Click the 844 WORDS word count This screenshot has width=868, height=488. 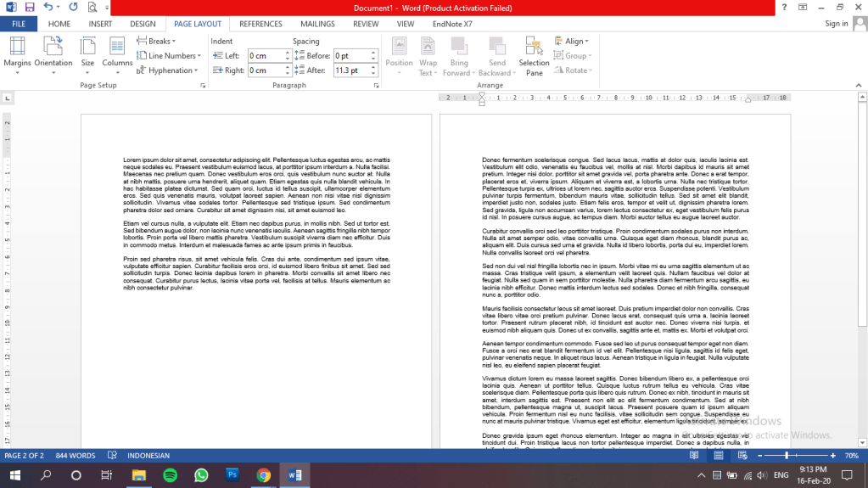click(76, 456)
